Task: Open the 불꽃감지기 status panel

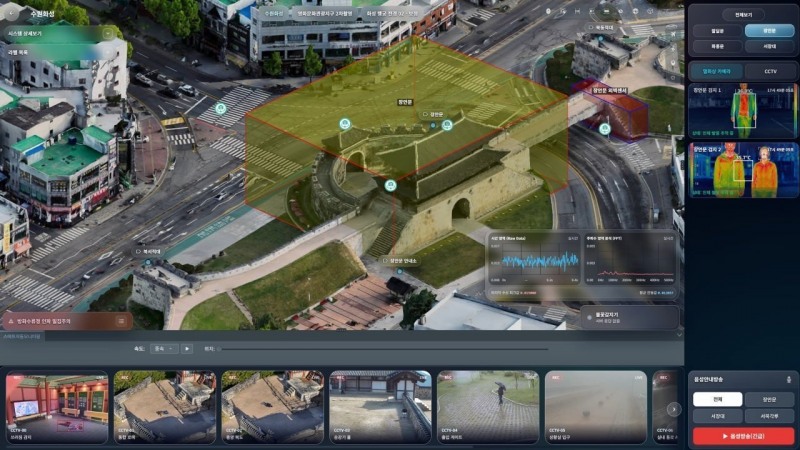Action: (x=630, y=317)
